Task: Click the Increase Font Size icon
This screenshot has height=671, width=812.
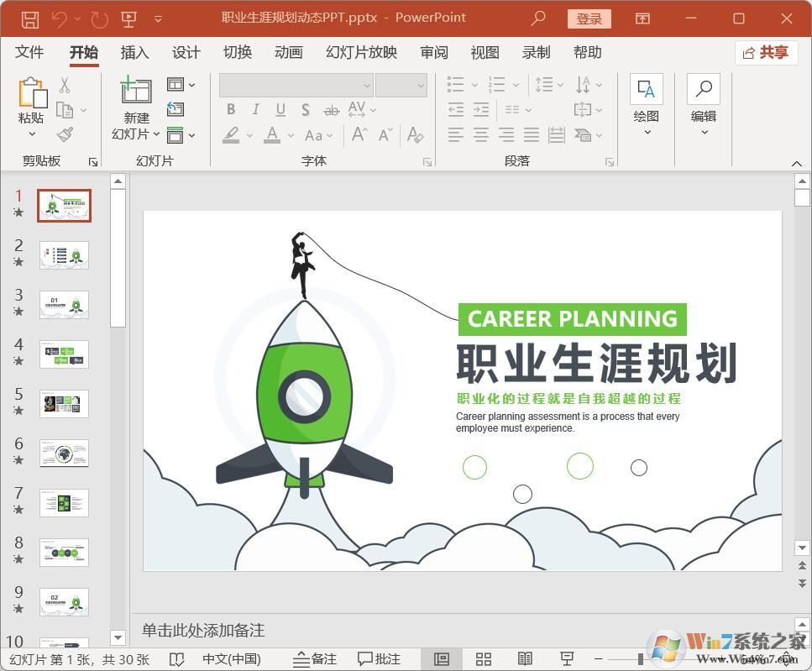Action: [x=359, y=134]
